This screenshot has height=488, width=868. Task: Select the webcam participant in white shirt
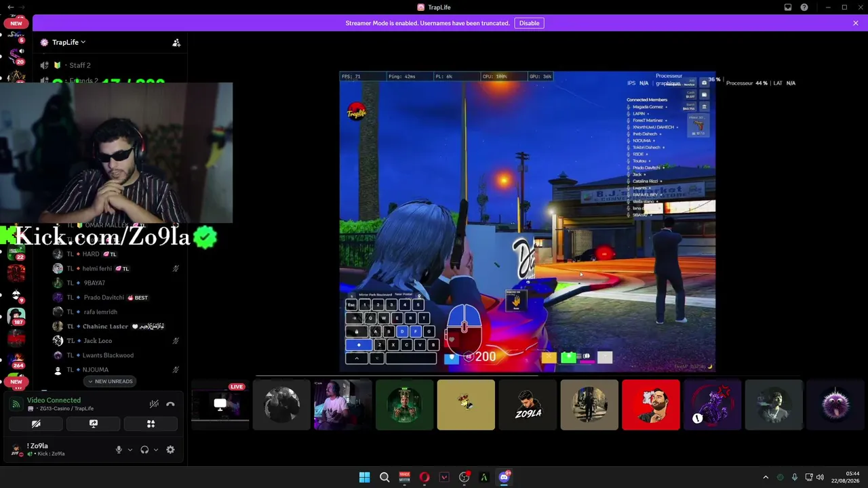[342, 405]
